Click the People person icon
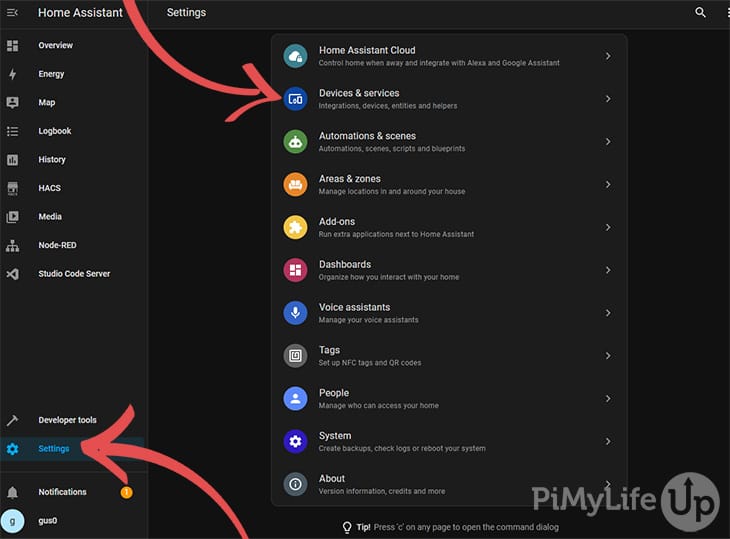 pyautogui.click(x=295, y=399)
